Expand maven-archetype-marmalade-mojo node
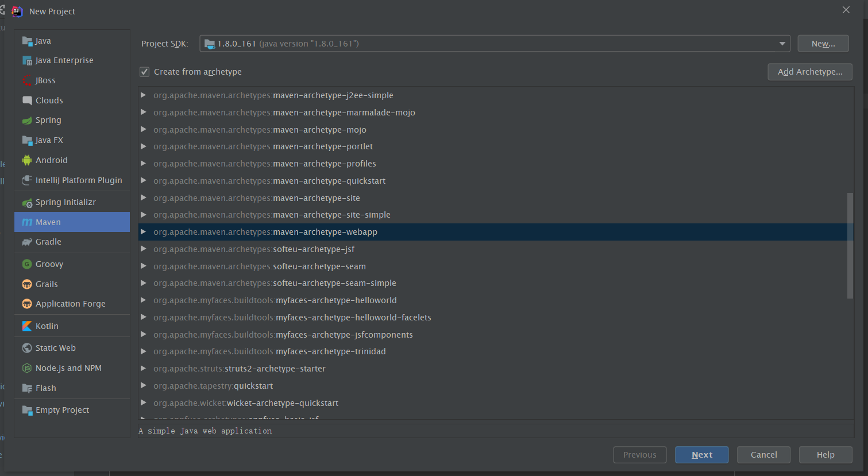Viewport: 868px width, 476px height. 144,113
